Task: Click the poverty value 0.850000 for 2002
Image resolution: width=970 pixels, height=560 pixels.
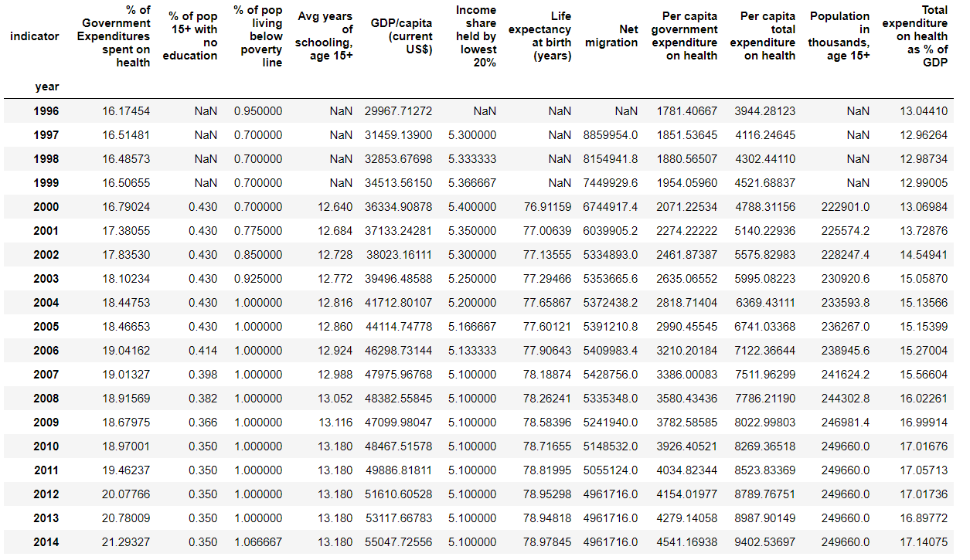Action: [x=258, y=255]
